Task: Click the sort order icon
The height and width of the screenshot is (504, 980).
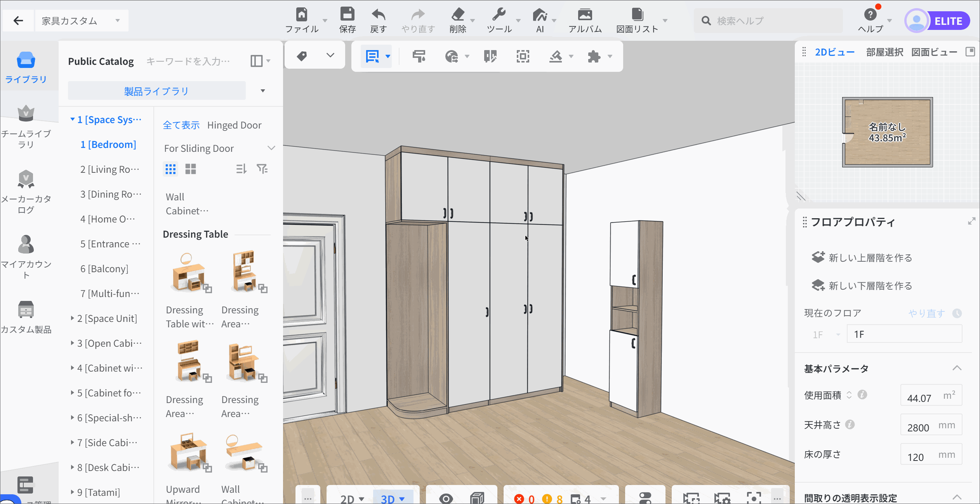Action: [241, 169]
